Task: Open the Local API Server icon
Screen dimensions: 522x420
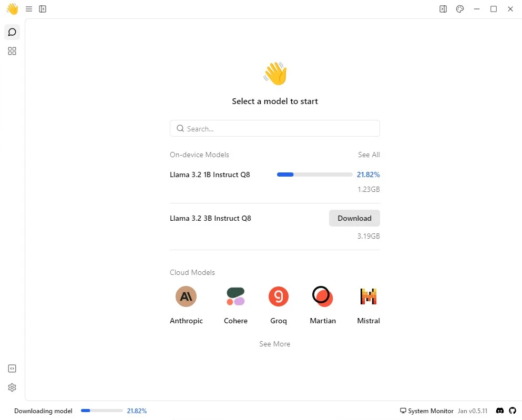Action: point(12,368)
